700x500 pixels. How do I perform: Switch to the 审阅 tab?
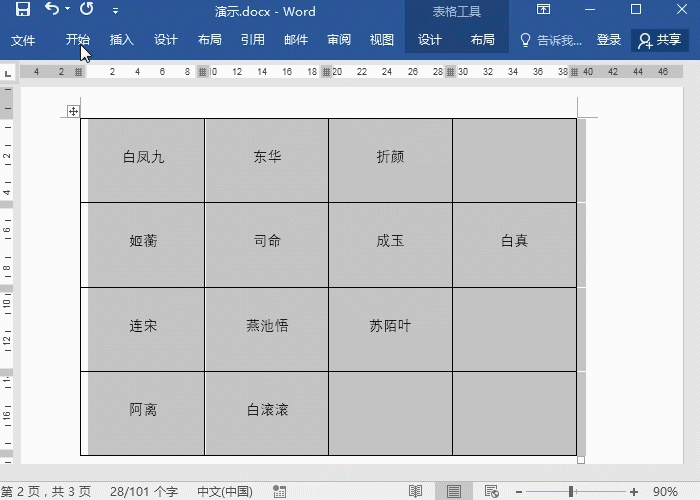339,40
